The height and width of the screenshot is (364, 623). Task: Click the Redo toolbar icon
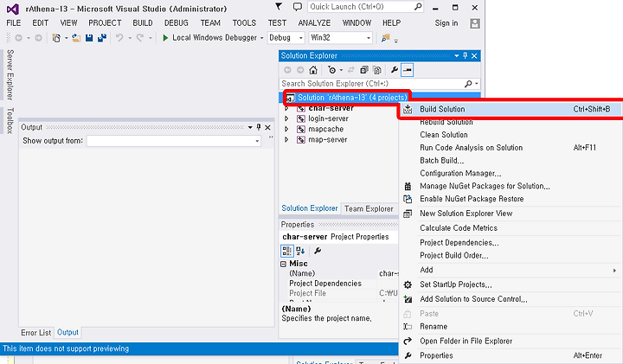140,38
